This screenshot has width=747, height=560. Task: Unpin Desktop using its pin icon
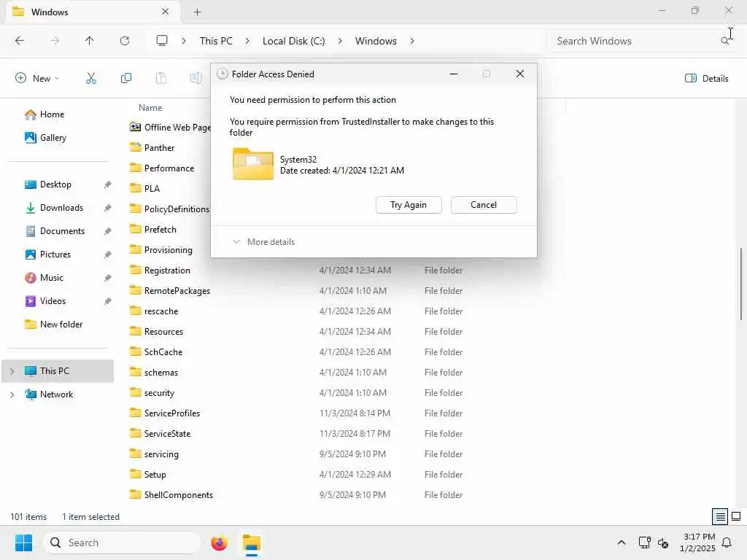[108, 184]
